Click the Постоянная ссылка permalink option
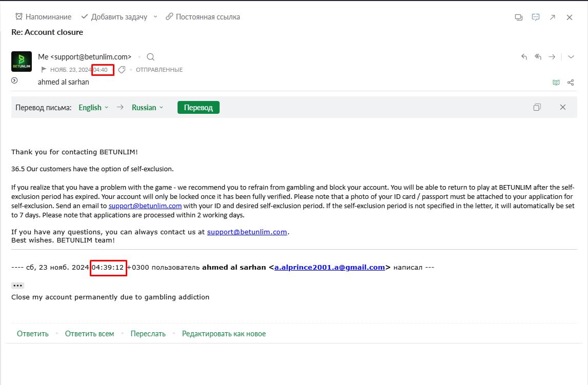Screen dimensions: 588x385 pos(203,17)
